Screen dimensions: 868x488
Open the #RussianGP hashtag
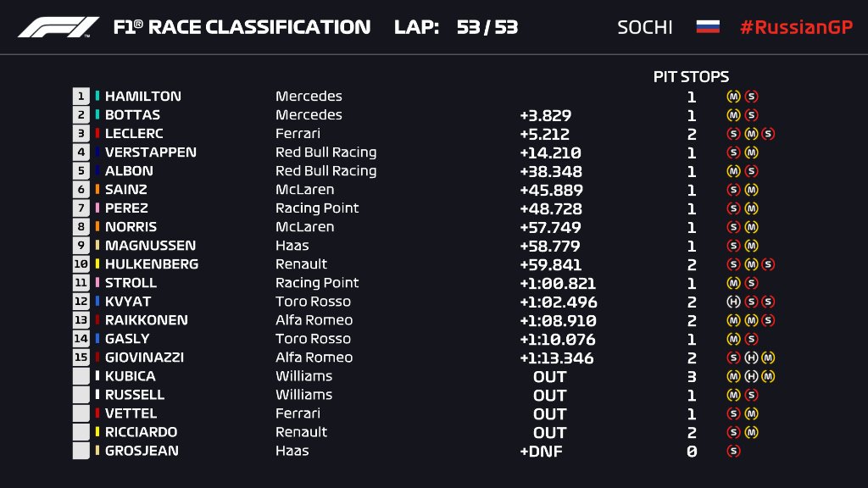(x=795, y=27)
